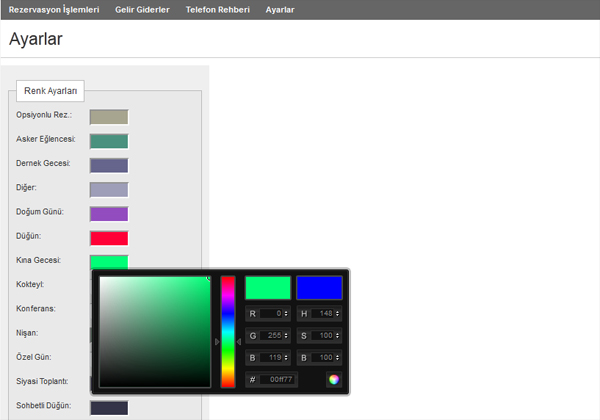Click inside the saturation-brightness gradient square
Image resolution: width=600 pixels, height=420 pixels.
pyautogui.click(x=155, y=332)
